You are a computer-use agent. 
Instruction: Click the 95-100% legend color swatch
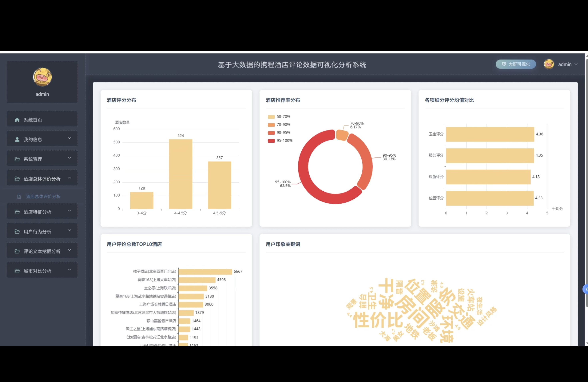click(271, 141)
